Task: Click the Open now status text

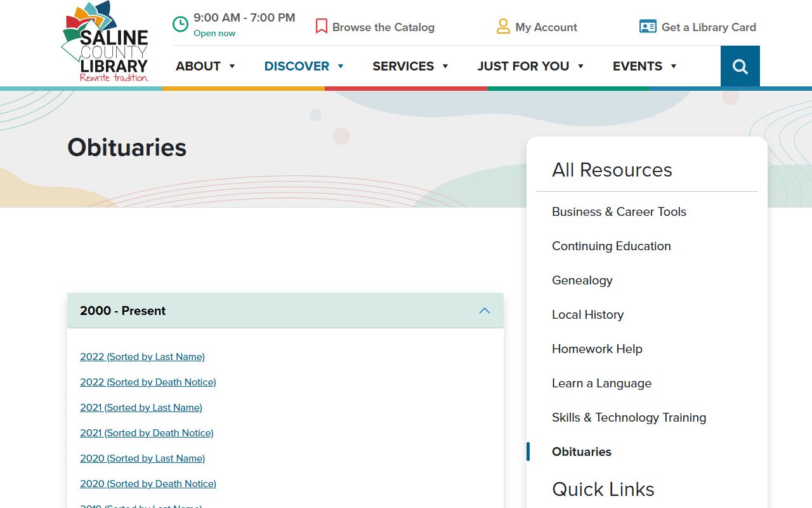Action: (214, 34)
